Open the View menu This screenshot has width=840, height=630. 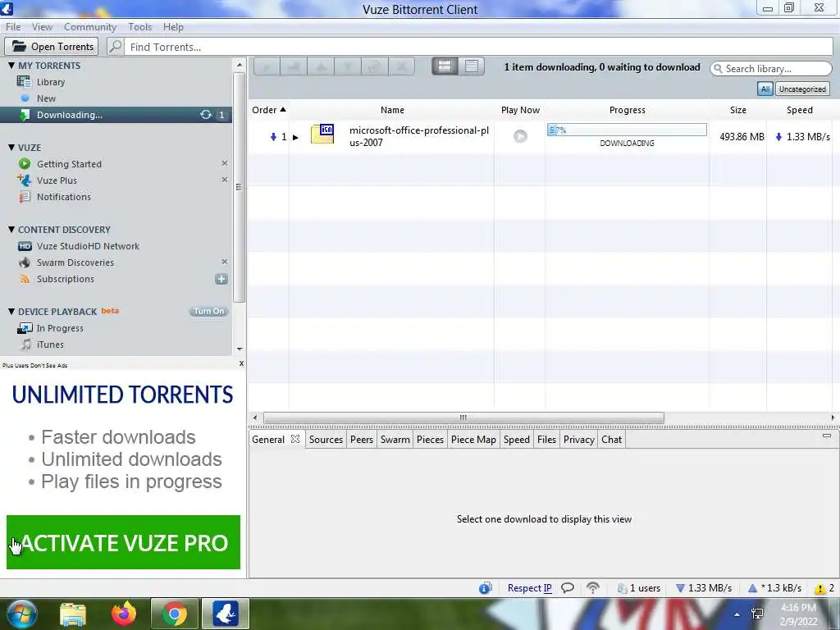(43, 27)
